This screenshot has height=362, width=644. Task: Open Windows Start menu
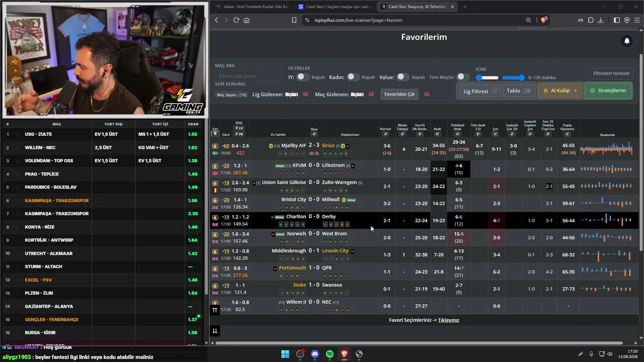pos(285,354)
